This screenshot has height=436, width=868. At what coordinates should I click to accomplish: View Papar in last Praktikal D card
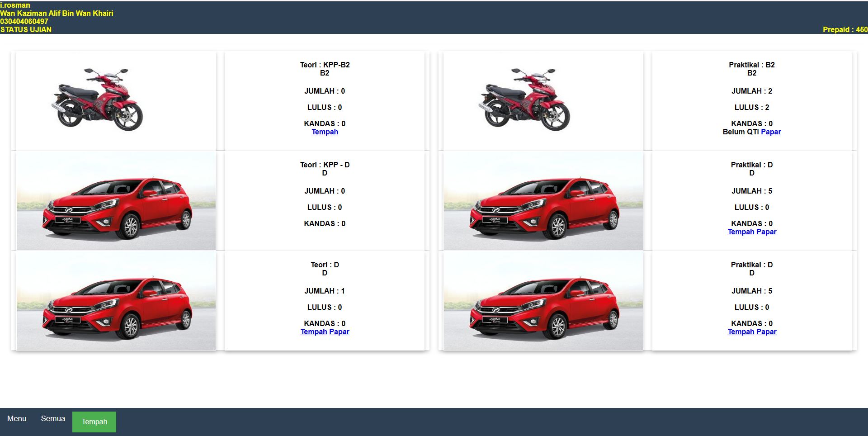pos(766,332)
